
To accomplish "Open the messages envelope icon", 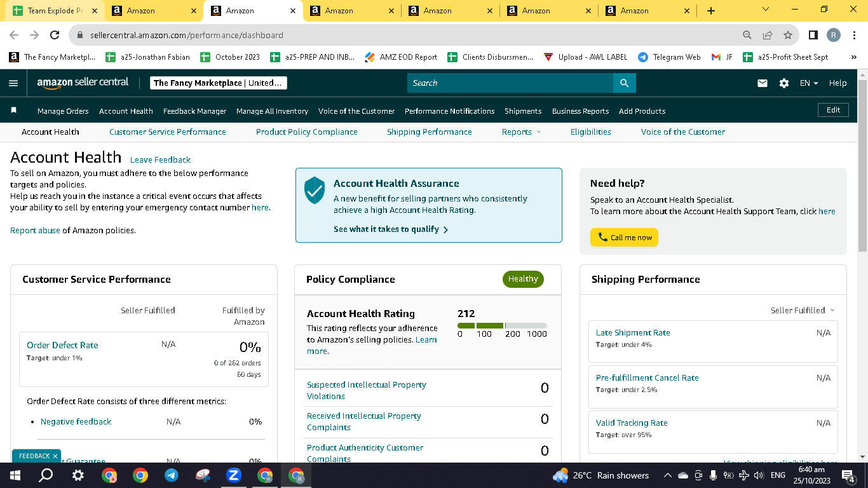I will tap(763, 83).
